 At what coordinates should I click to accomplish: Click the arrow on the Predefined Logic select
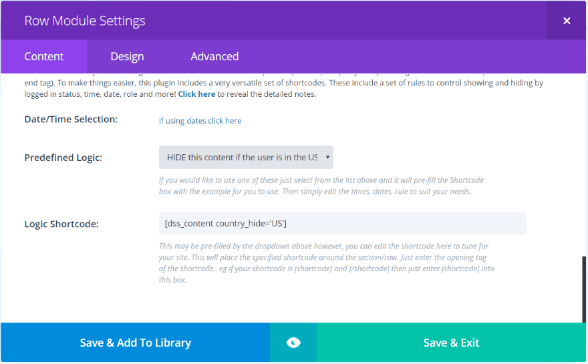[x=327, y=158]
